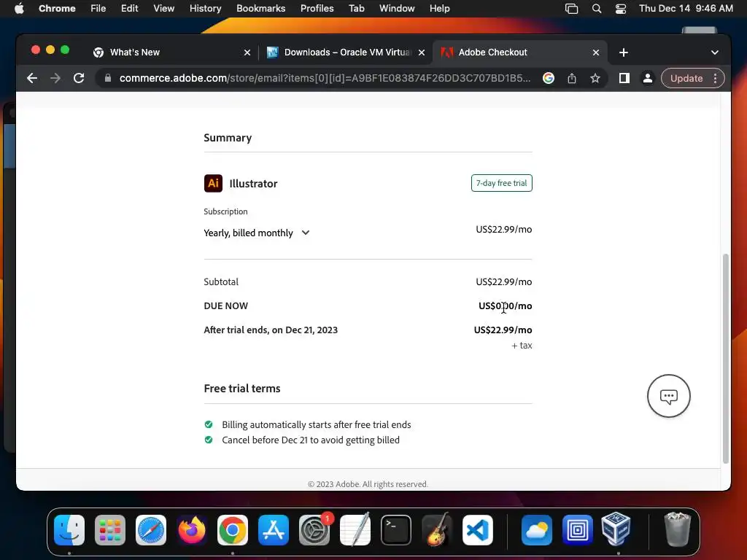
Task: Go back using the browser back arrow
Action: pos(32,78)
